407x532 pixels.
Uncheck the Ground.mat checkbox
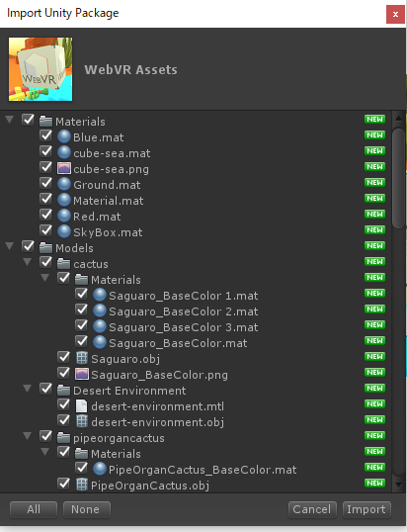[x=45, y=184]
